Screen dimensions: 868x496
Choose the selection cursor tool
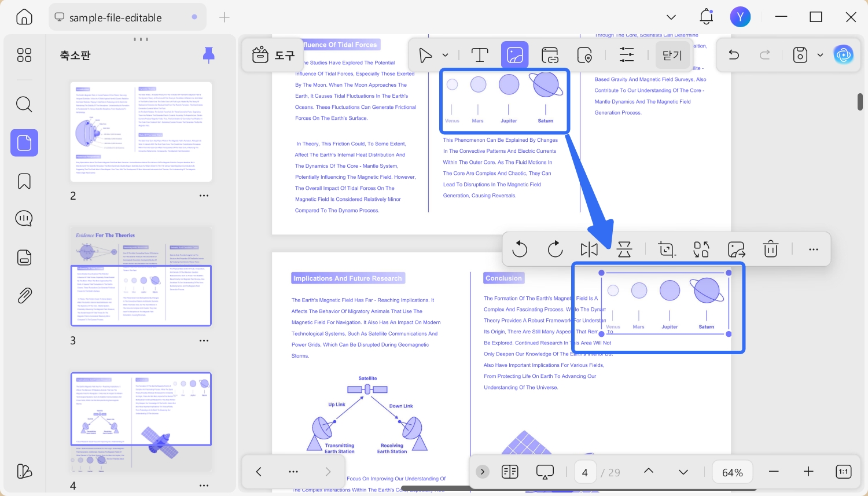point(426,55)
